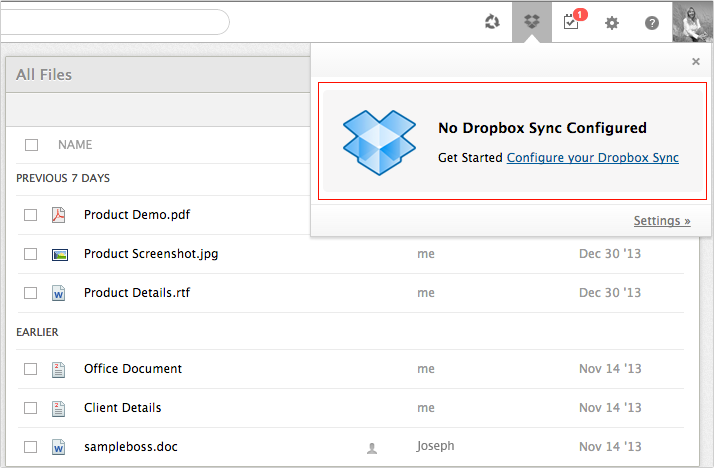Sort files by the NAME column header
The height and width of the screenshot is (468, 714).
point(75,145)
